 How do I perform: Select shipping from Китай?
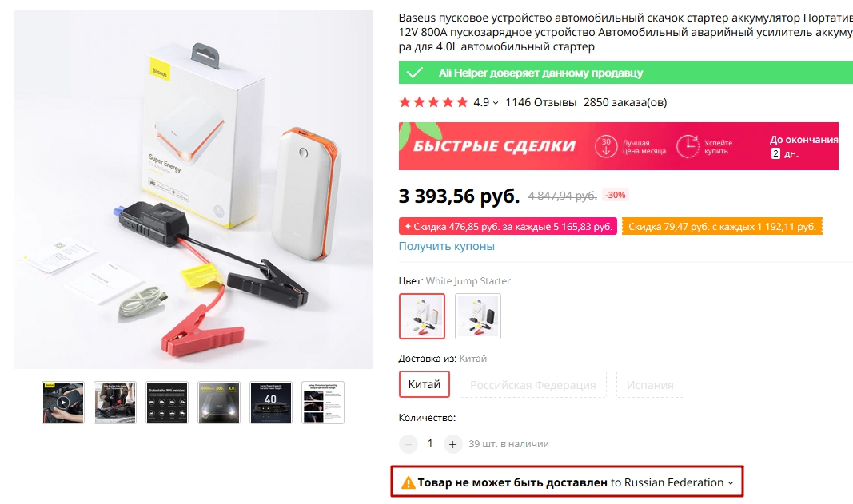pos(425,384)
